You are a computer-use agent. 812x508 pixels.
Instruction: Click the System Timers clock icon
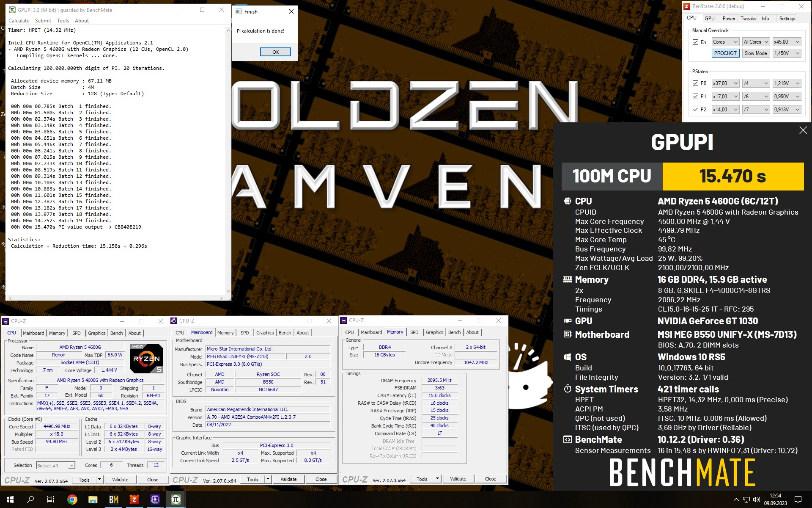point(568,389)
